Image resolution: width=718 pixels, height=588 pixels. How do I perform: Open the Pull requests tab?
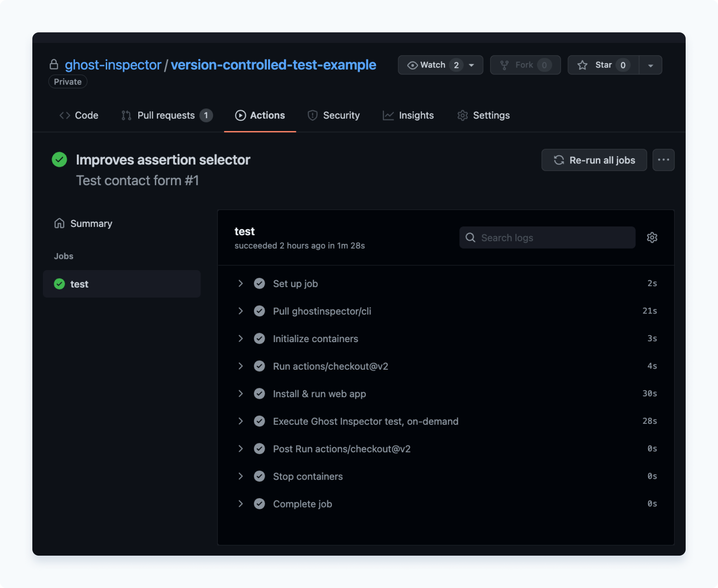coord(167,115)
